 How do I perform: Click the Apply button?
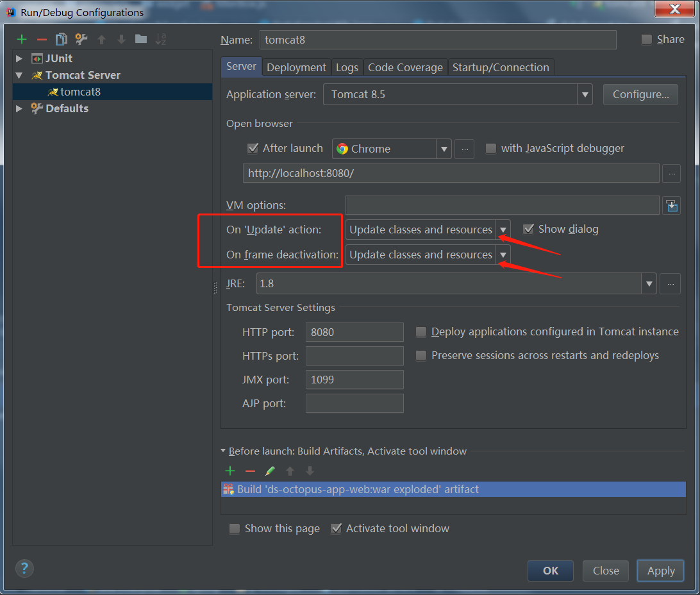661,571
